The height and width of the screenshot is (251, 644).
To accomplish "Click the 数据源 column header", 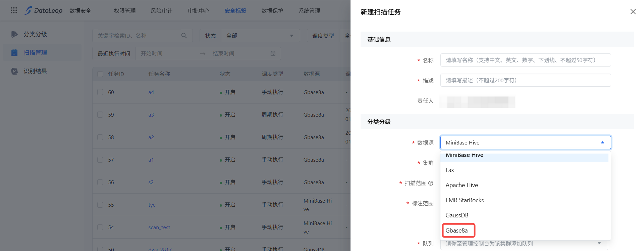I will point(312,74).
